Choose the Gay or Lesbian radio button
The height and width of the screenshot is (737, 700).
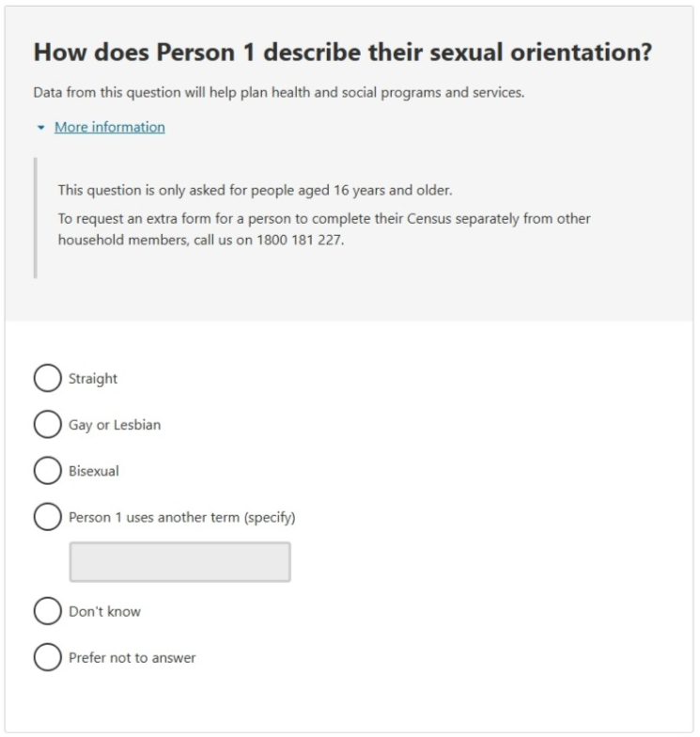[46, 425]
